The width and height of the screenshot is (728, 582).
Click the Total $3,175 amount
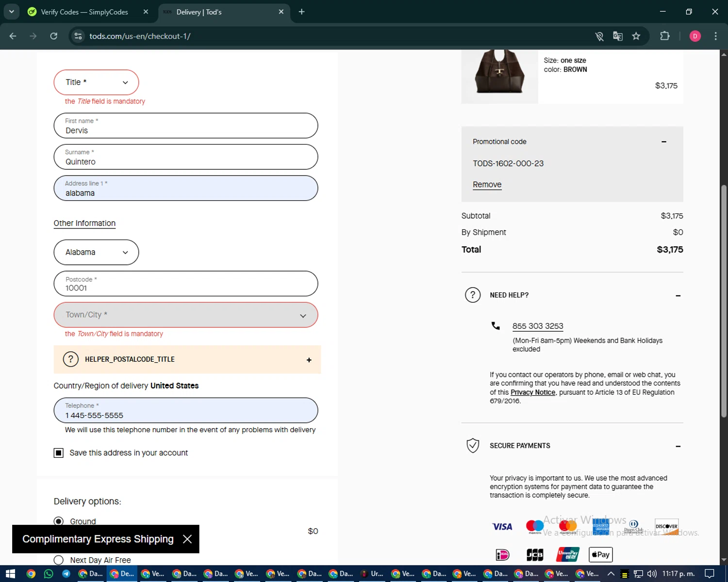(x=670, y=249)
